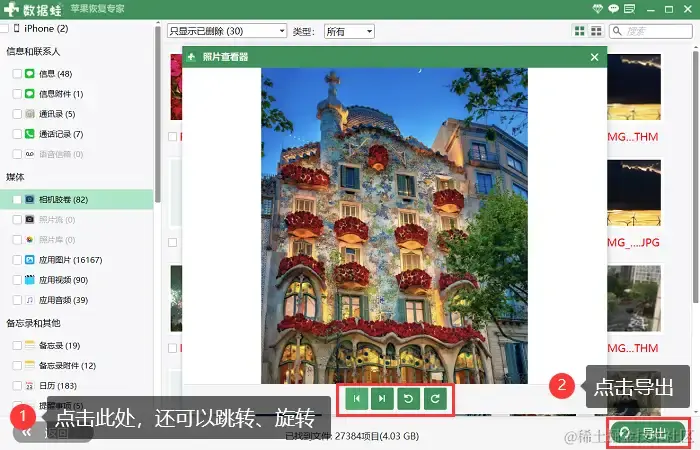The height and width of the screenshot is (450, 700).
Task: Click the Casa Batlló photo in the viewer
Action: click(394, 225)
